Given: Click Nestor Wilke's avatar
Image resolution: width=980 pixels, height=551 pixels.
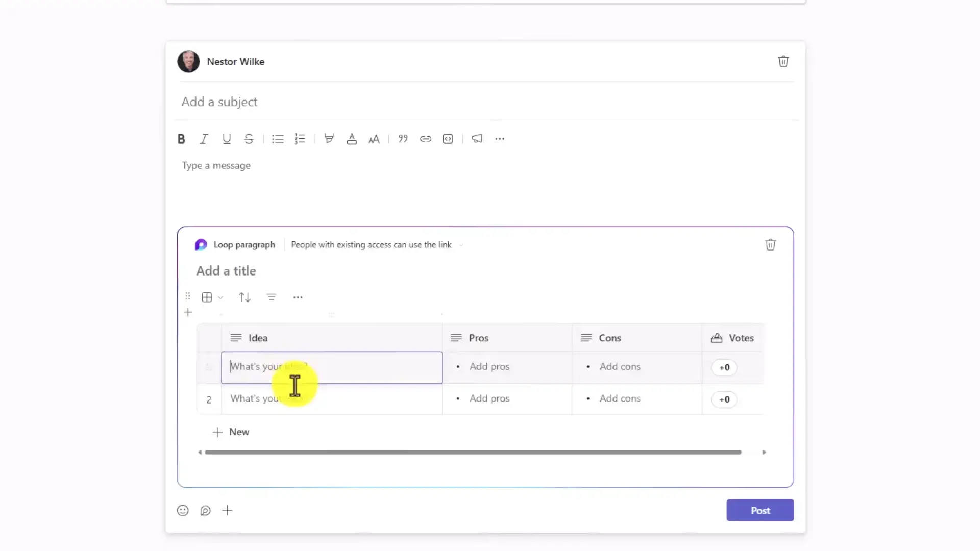Looking at the screenshot, I should (x=188, y=62).
